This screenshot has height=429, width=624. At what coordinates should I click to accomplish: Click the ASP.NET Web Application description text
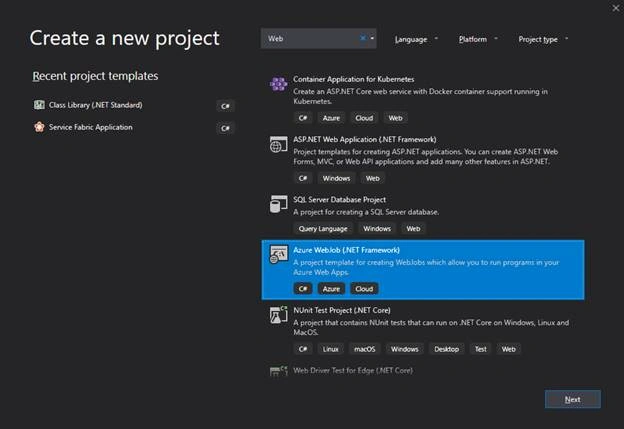coord(425,156)
